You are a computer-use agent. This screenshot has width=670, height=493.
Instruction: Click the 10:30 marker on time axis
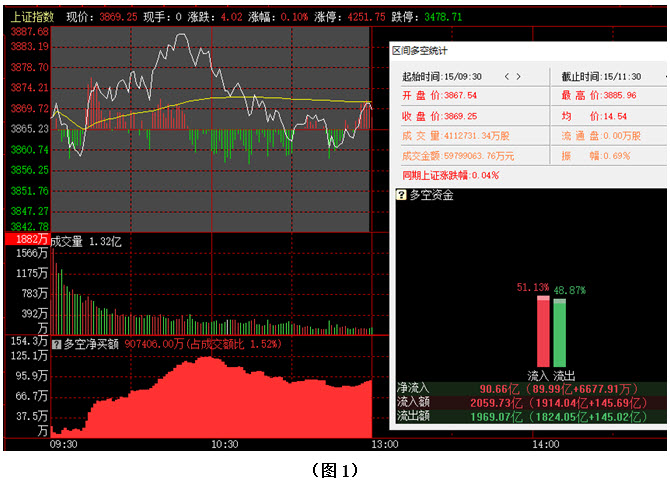(x=222, y=444)
